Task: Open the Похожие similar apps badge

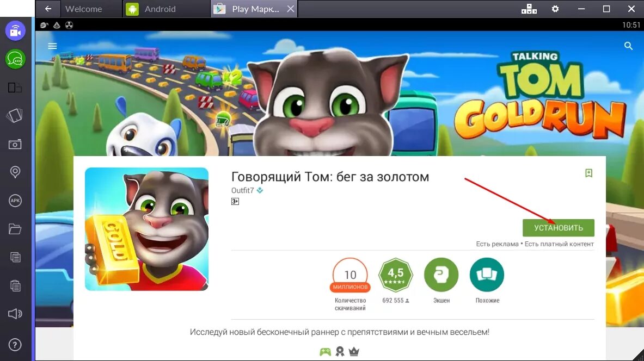Action: (x=487, y=275)
